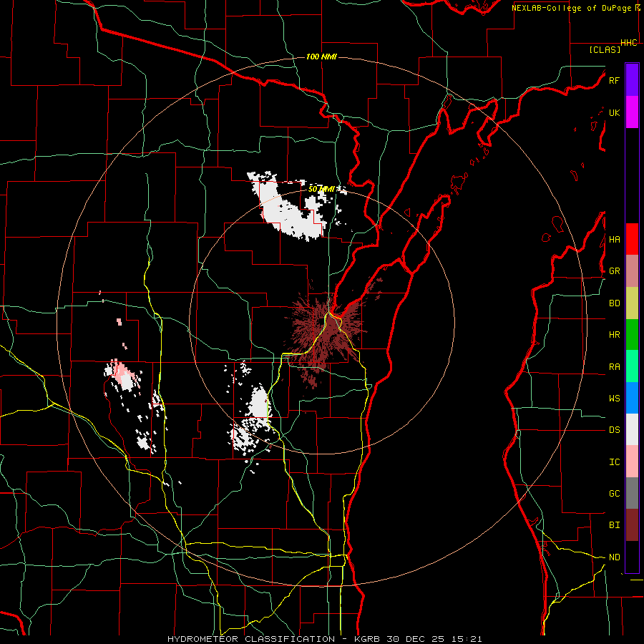The image size is (644, 644).
Task: Click the blue WS color swatch
Action: pos(632,398)
